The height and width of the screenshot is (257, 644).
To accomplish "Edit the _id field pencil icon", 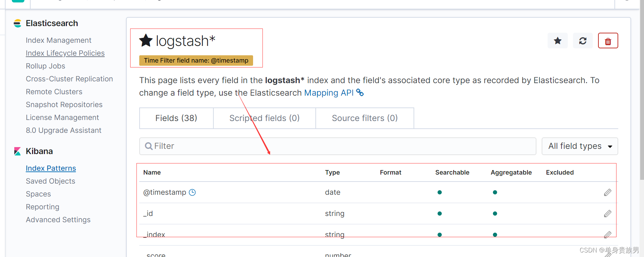I will point(607,214).
